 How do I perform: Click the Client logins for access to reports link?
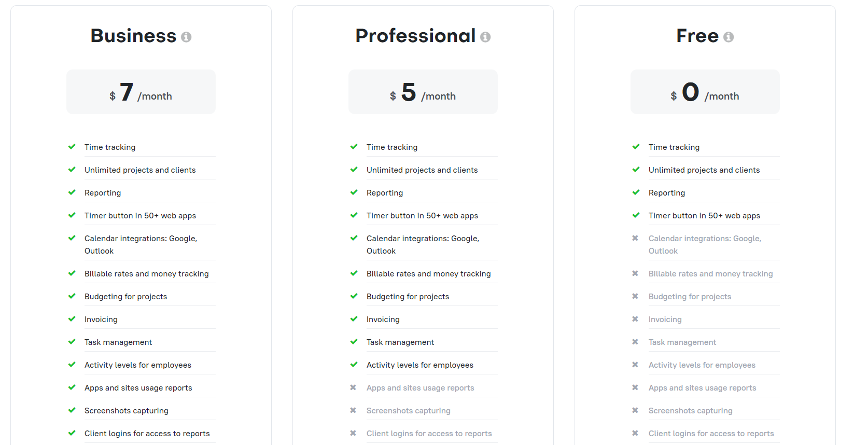coord(147,433)
